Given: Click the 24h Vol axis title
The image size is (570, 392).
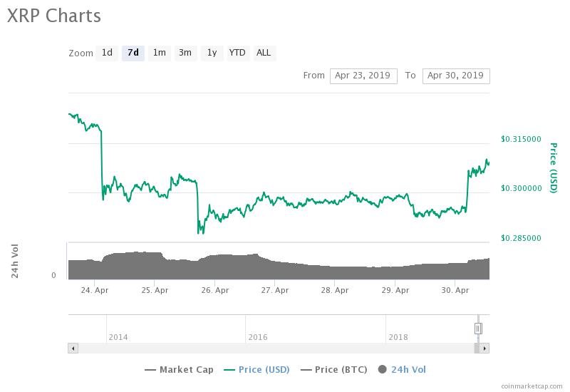Looking at the screenshot, I should [x=14, y=261].
